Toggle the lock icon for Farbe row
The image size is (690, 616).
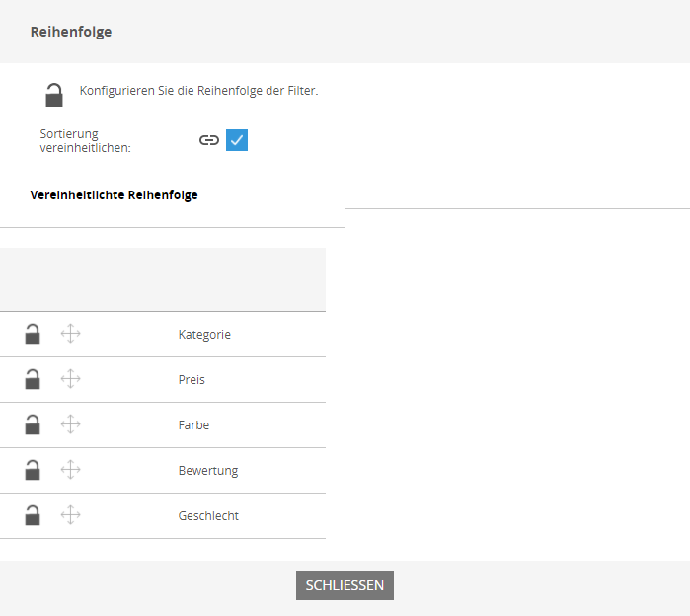click(33, 424)
